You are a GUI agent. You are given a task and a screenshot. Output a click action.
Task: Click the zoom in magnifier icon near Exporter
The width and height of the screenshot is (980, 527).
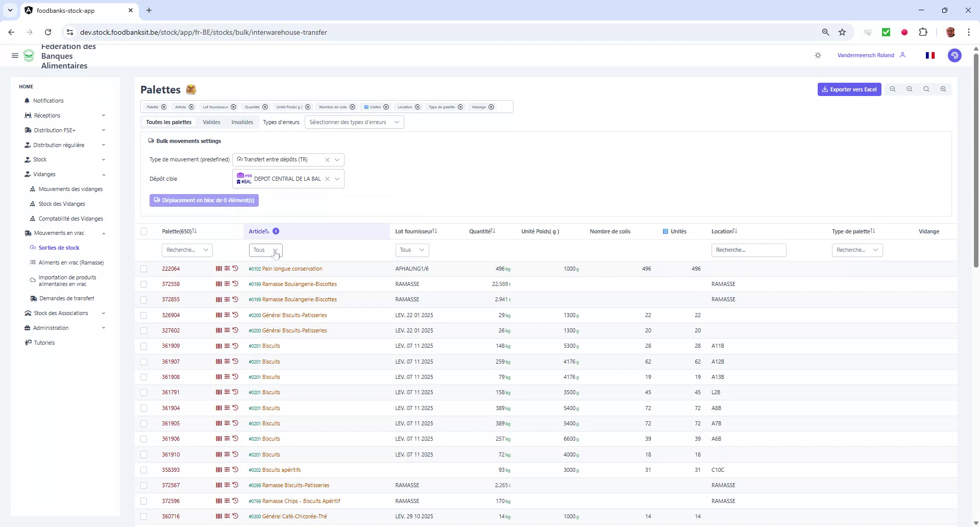(x=943, y=89)
